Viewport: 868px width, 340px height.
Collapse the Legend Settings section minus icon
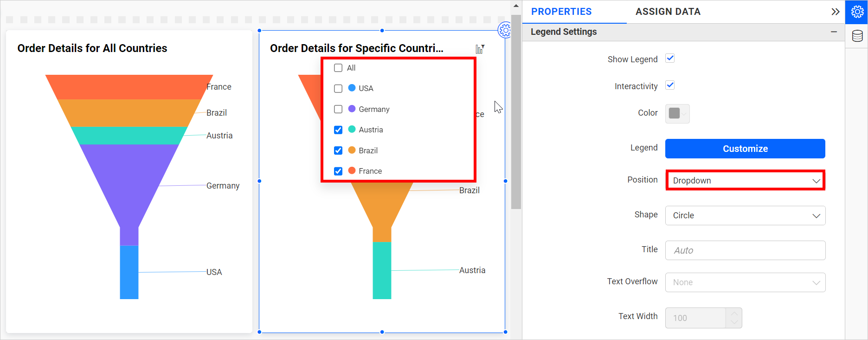[834, 32]
